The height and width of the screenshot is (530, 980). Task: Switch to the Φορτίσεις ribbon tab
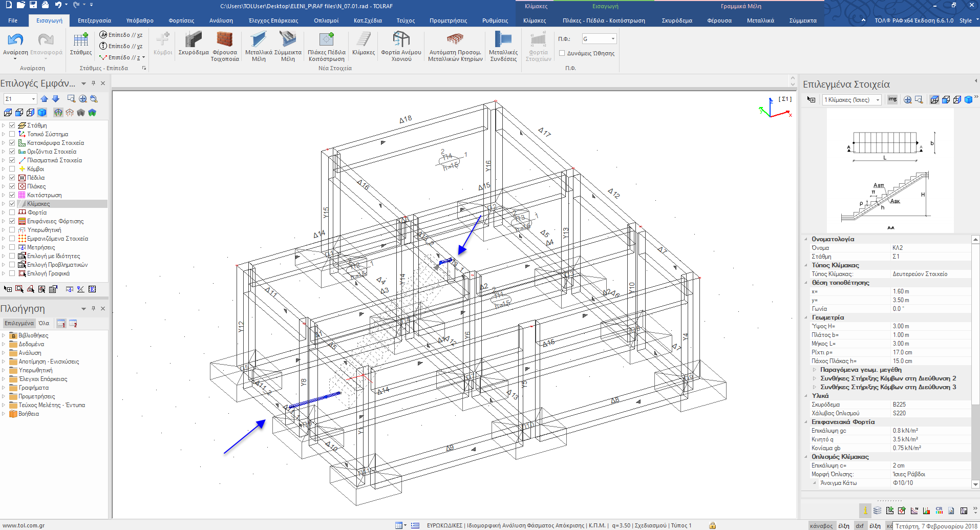click(x=181, y=20)
